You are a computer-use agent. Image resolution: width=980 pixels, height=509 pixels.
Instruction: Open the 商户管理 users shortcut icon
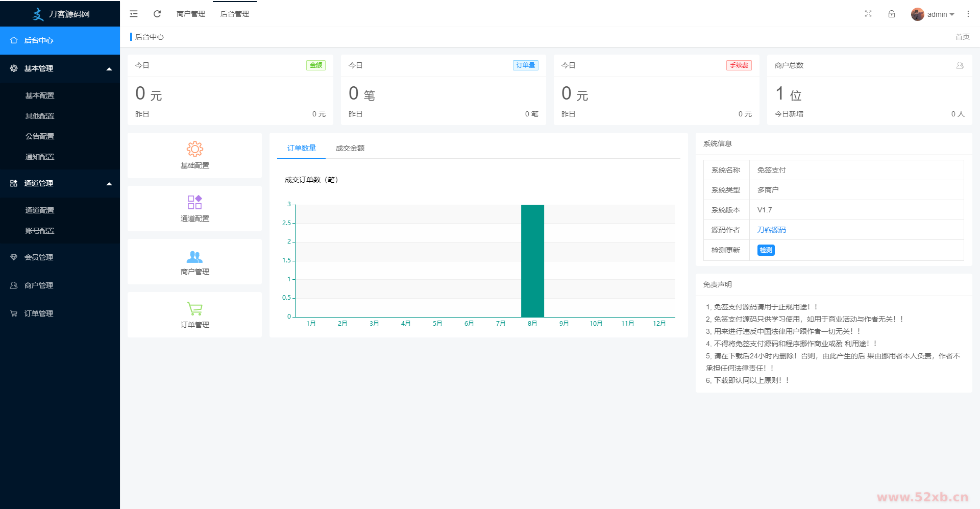(x=194, y=257)
